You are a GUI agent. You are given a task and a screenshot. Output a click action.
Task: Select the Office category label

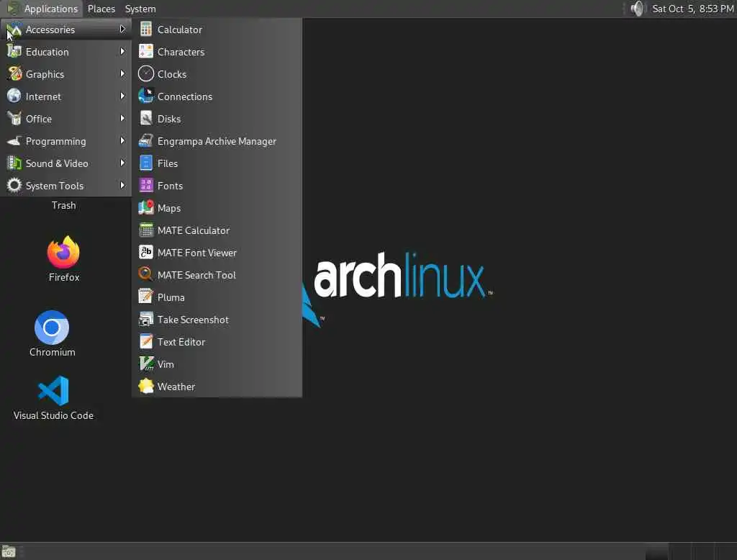point(39,119)
